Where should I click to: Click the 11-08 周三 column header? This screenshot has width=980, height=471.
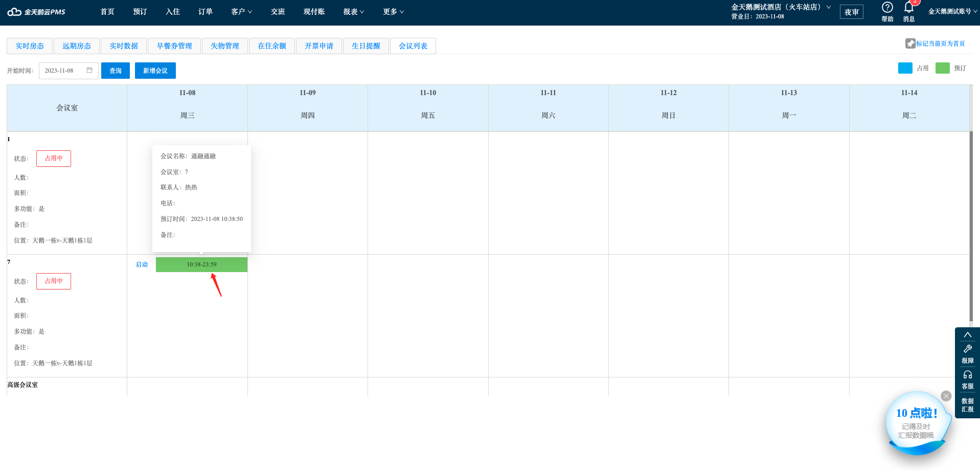[187, 108]
